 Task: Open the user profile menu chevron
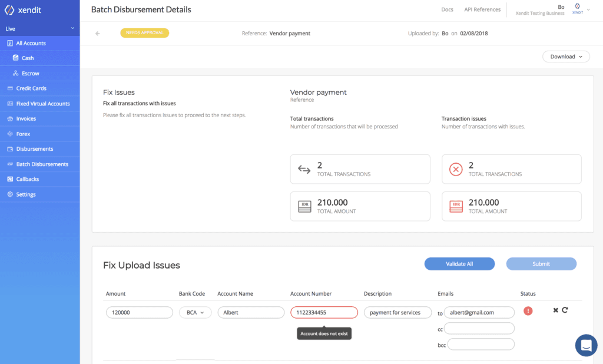click(588, 10)
